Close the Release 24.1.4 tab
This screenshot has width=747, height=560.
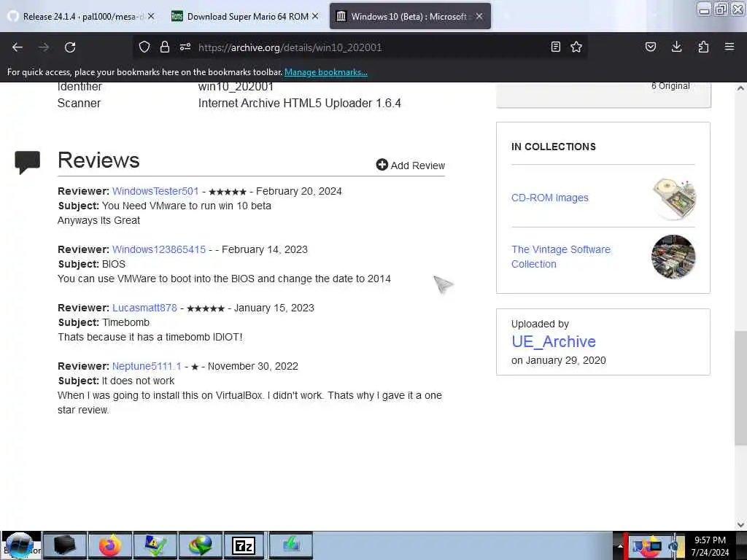151,16
